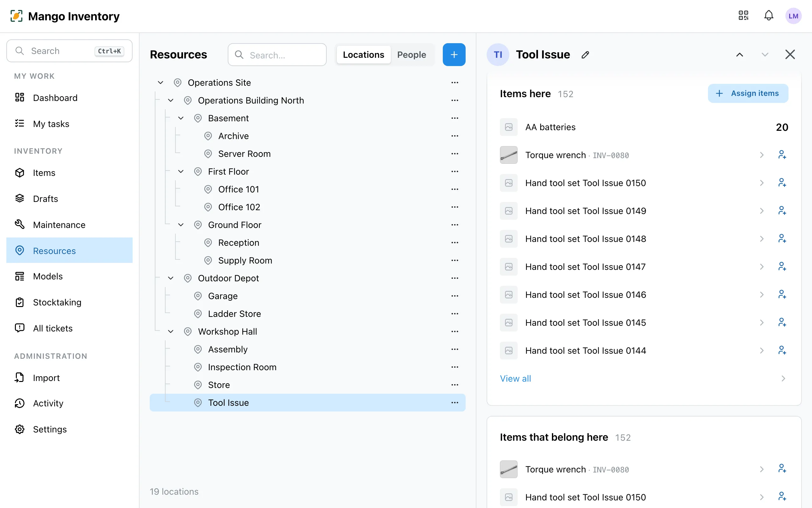This screenshot has width=812, height=508.
Task: Open Stocktaking in the sidebar
Action: coord(69,302)
